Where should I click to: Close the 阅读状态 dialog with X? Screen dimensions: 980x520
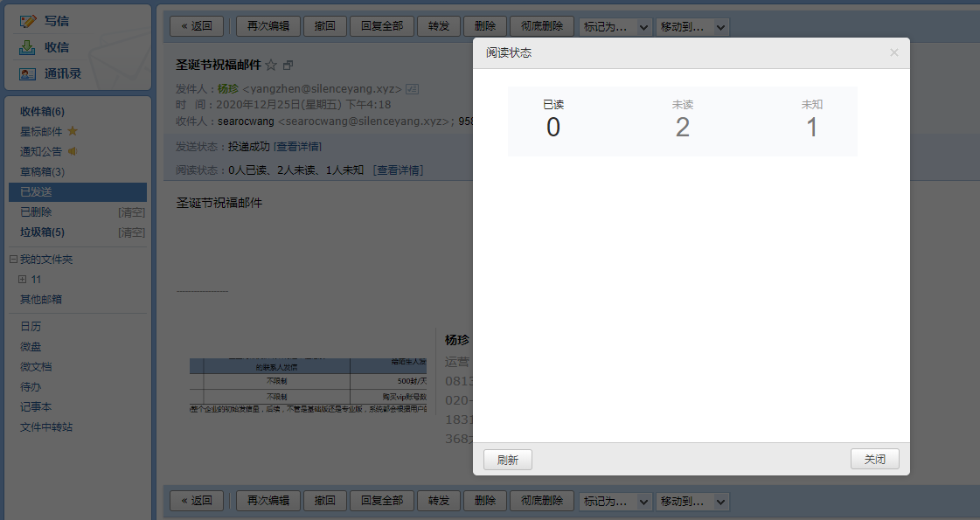click(893, 52)
